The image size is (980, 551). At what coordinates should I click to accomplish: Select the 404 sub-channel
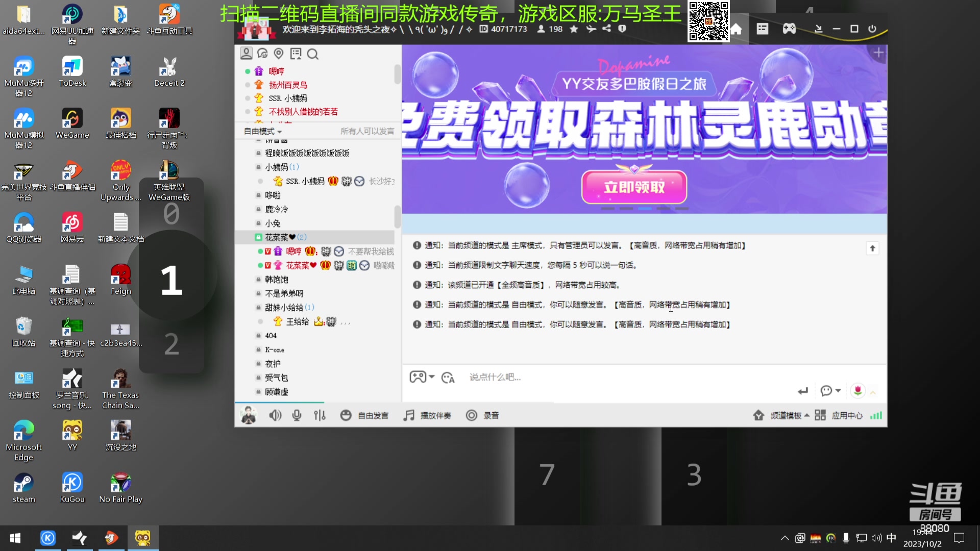(272, 335)
